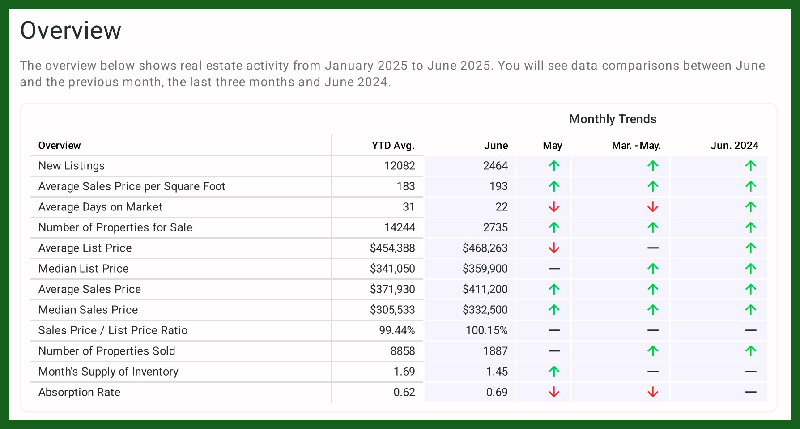Click Average Days on Market Mar.-May red arrow
800x429 pixels.
[652, 207]
